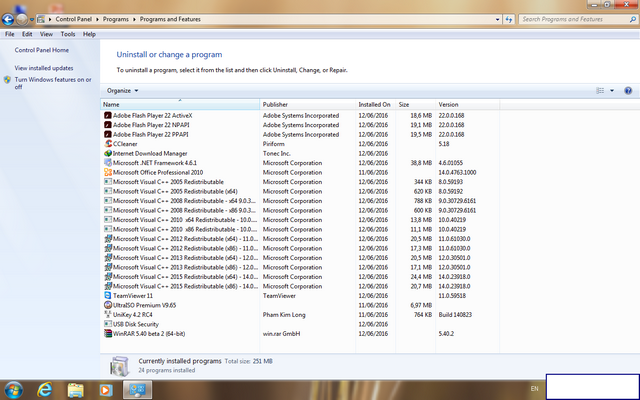Click the Visual C++ 2015 Redistributable (x86) icon
The image size is (640, 400).
[108, 286]
